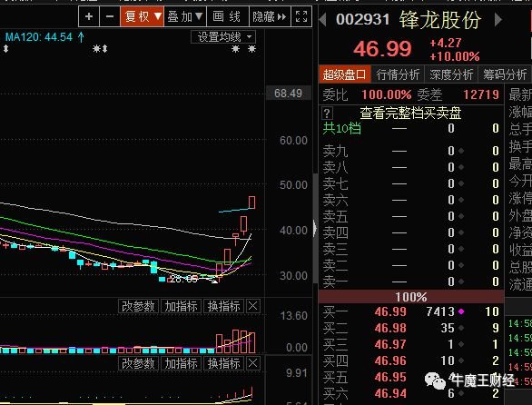532x405 pixels.
Task: Go to previous stock arrow
Action: [322, 19]
